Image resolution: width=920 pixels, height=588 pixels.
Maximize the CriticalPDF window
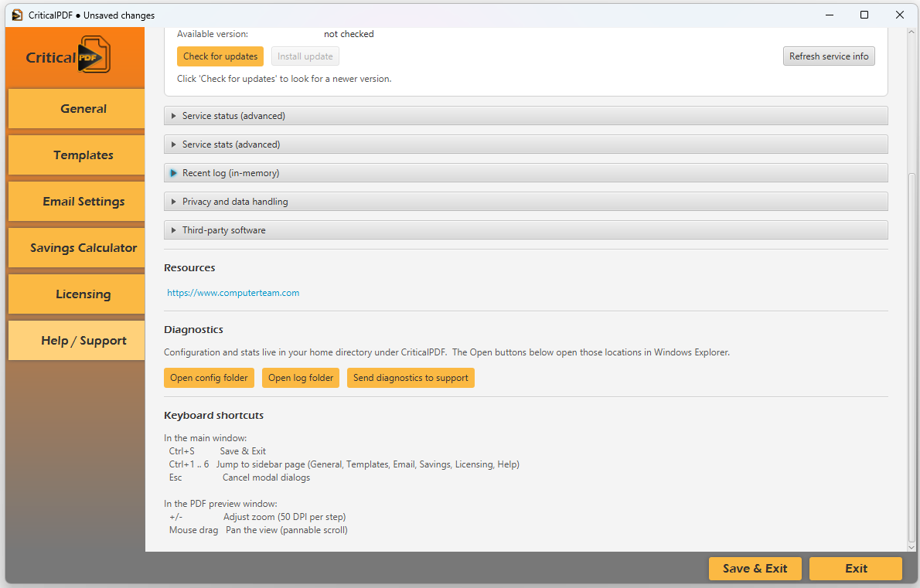click(864, 15)
